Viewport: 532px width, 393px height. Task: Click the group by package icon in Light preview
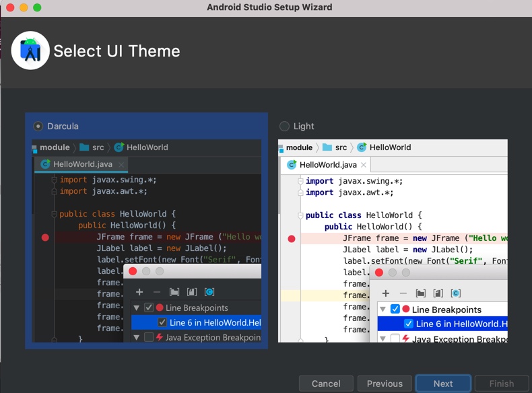pyautogui.click(x=421, y=293)
